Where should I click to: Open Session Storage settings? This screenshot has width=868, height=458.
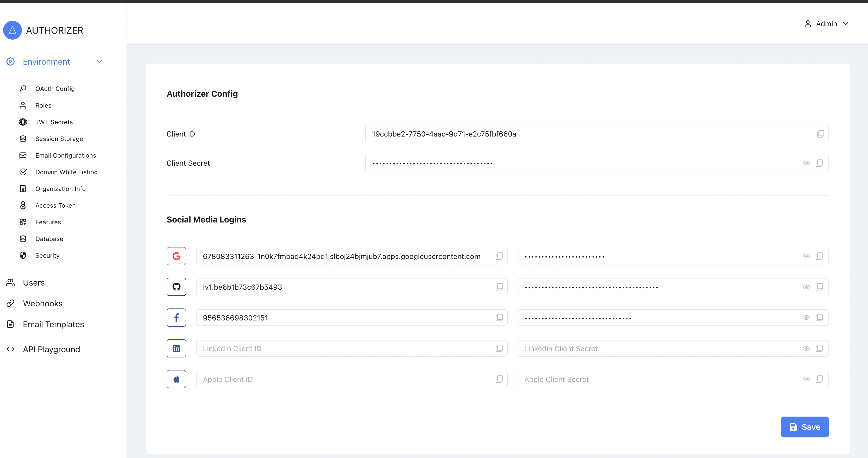tap(59, 139)
